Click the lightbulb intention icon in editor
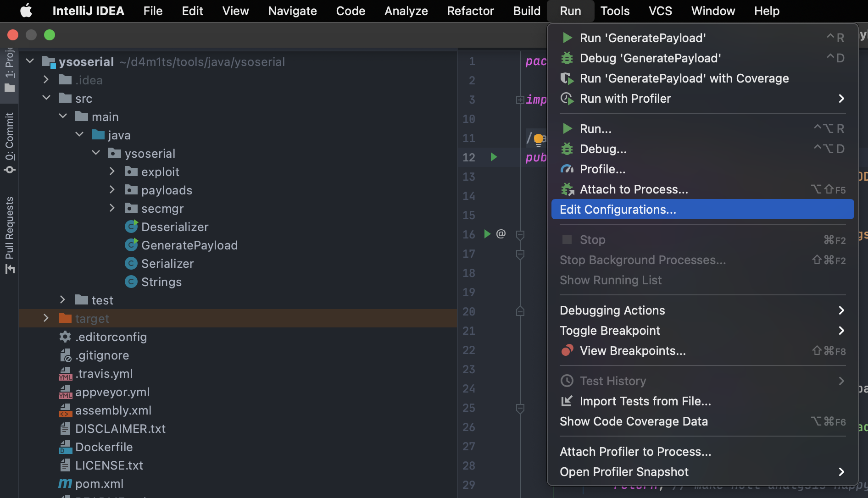Image resolution: width=868 pixels, height=498 pixels. [x=539, y=138]
